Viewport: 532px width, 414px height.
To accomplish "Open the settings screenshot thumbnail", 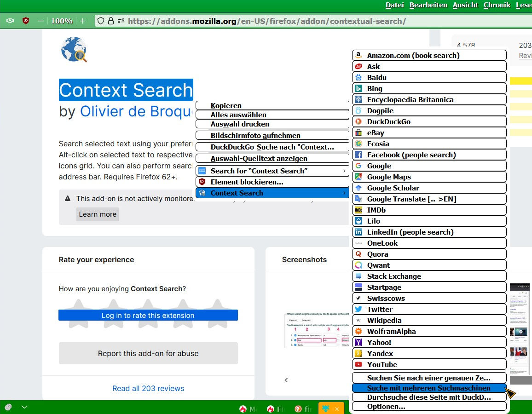I will [317, 330].
